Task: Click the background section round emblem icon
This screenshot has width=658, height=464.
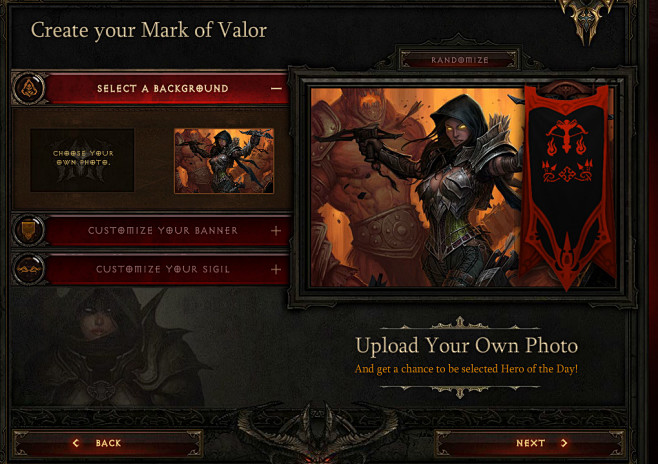Action: click(29, 89)
